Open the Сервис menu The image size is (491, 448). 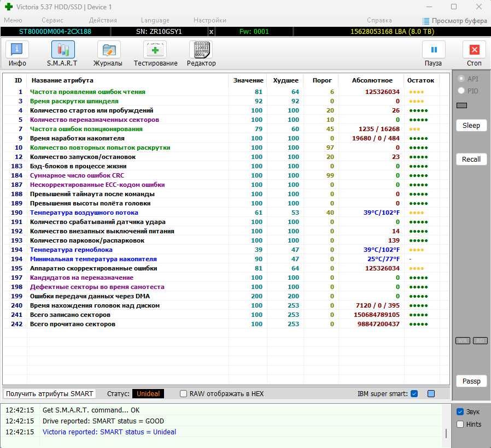[52, 20]
